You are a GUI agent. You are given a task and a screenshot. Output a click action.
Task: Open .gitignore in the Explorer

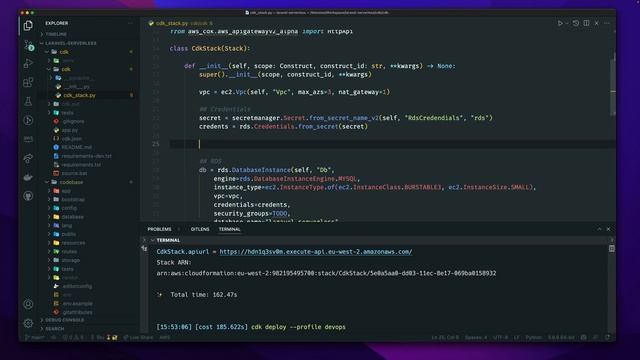click(73, 121)
